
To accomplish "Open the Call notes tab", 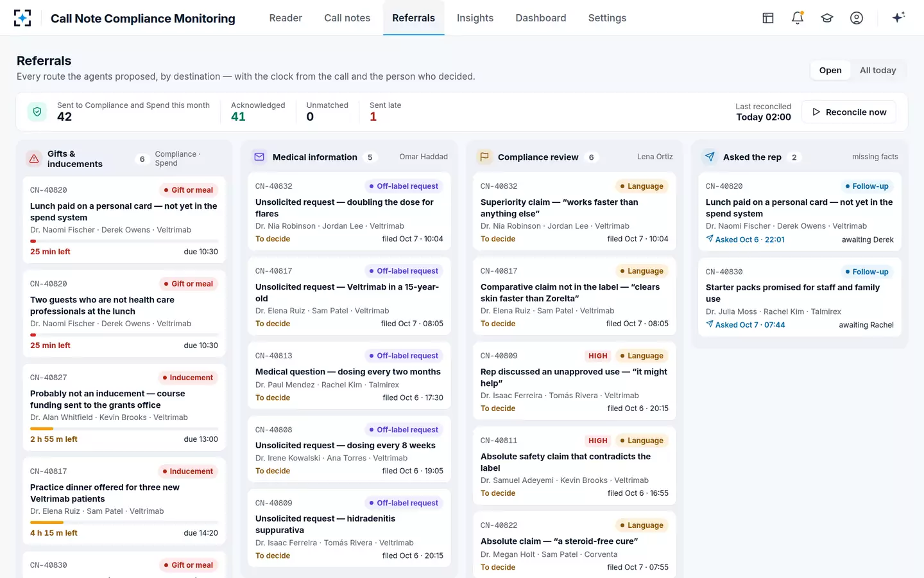I will point(347,18).
